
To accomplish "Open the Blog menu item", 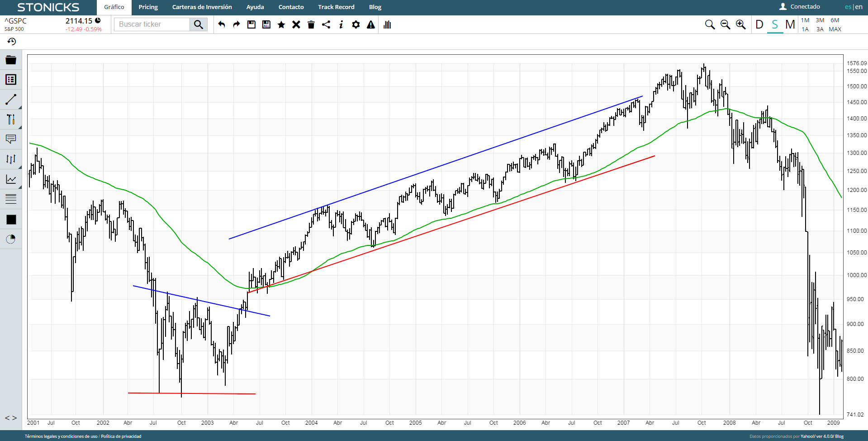I will pos(375,7).
